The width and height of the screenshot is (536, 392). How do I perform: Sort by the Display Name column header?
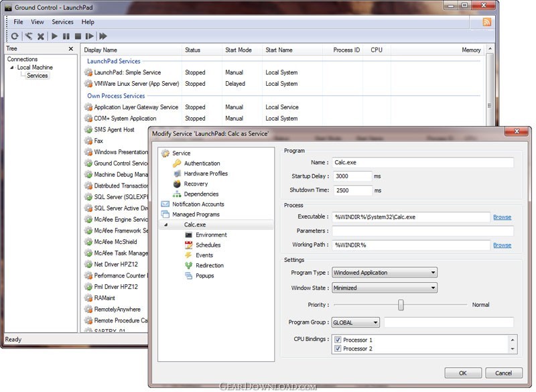coord(131,50)
